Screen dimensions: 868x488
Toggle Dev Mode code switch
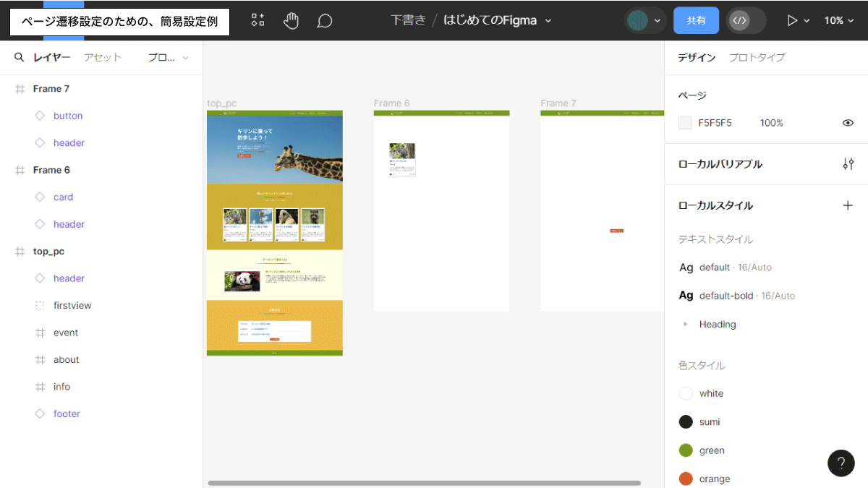click(x=746, y=20)
